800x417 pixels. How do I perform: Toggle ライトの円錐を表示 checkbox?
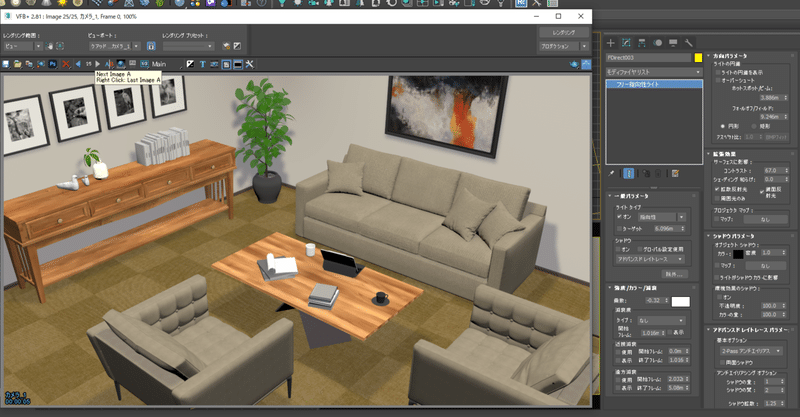tap(718, 72)
